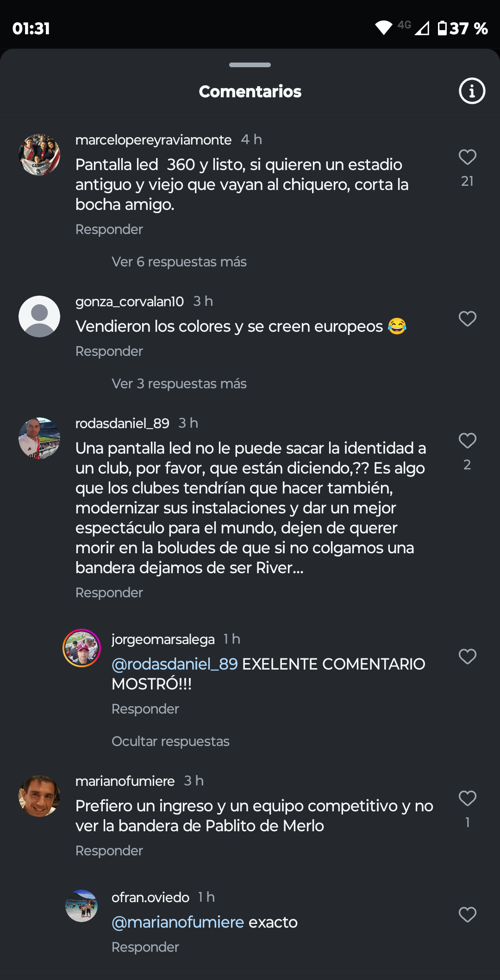
Task: Tap heart on jorgeomarsalega's reply
Action: pos(467,657)
